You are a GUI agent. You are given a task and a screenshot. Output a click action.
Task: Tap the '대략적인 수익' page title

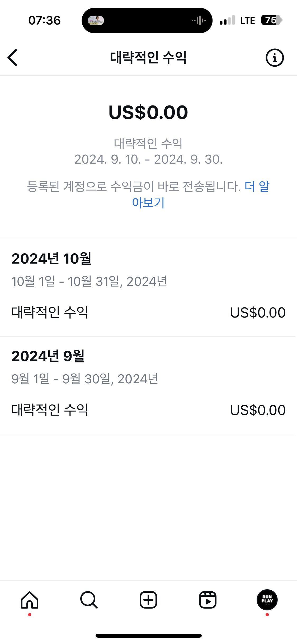pyautogui.click(x=148, y=57)
